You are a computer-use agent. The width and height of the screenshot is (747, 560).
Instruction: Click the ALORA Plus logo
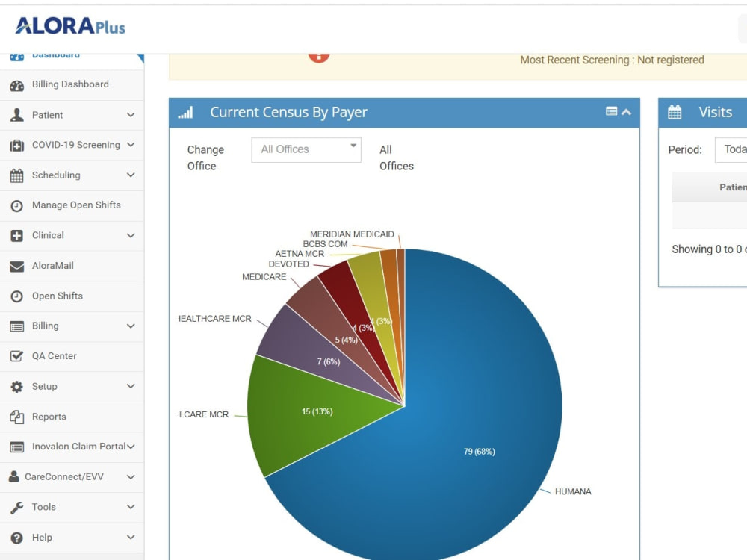point(70,26)
